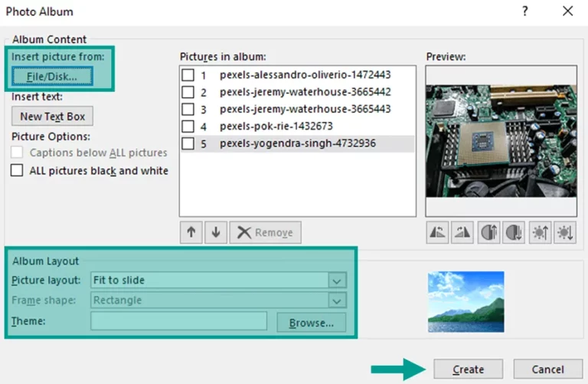Viewport: 588px width, 384px height.
Task: Decrease contrast of the preview picture
Action: tap(514, 233)
